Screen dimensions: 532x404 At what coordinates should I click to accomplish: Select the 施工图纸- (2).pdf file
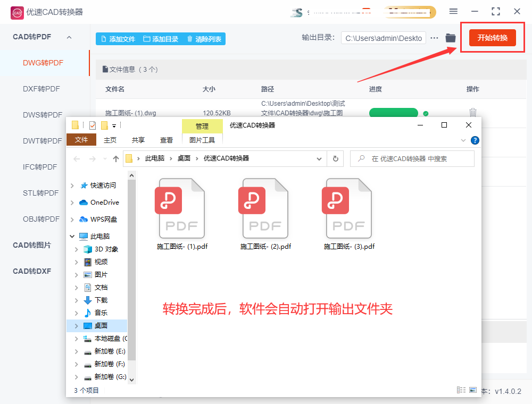click(x=265, y=214)
